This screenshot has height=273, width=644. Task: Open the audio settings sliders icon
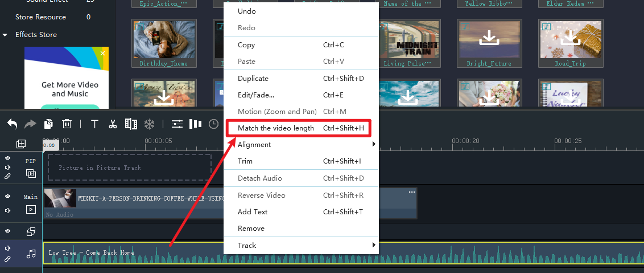(x=177, y=124)
